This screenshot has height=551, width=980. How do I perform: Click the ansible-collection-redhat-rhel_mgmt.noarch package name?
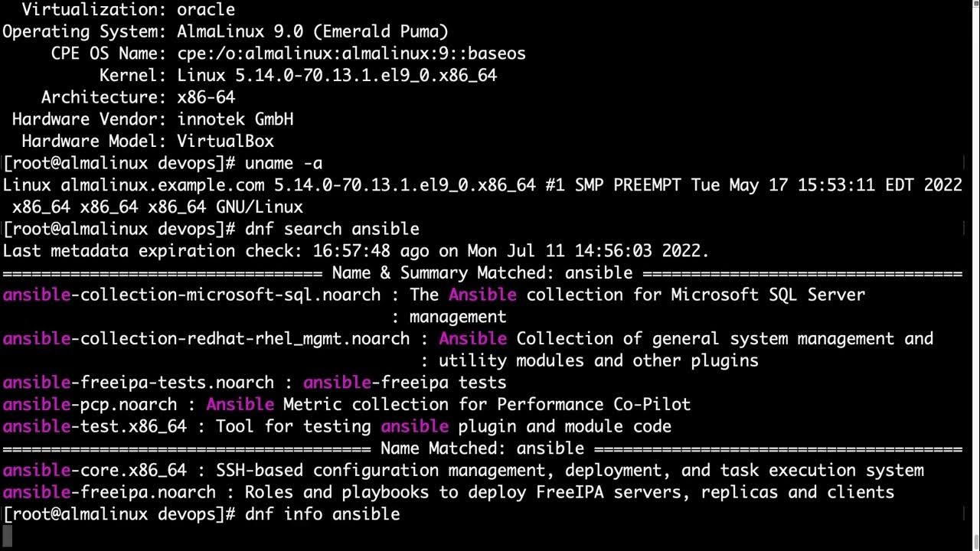pyautogui.click(x=206, y=338)
